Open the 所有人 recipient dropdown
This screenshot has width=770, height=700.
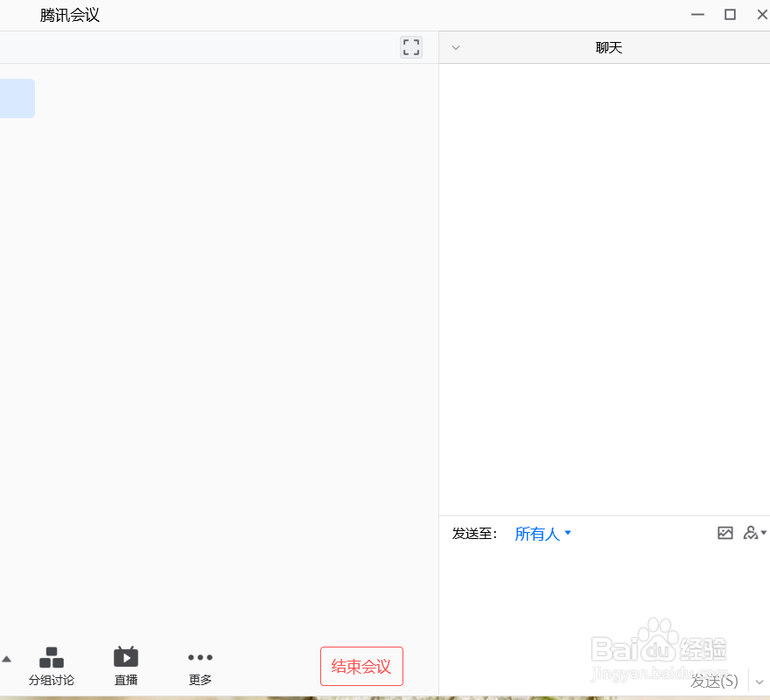pos(539,534)
